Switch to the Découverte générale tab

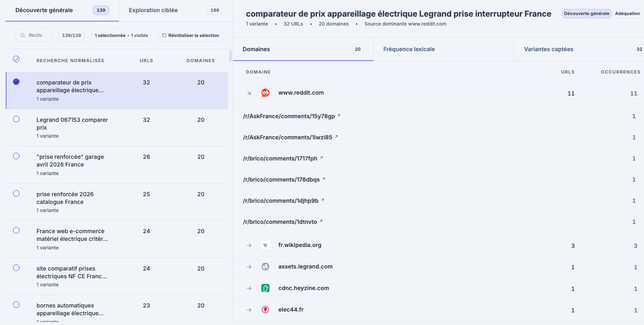(62, 11)
